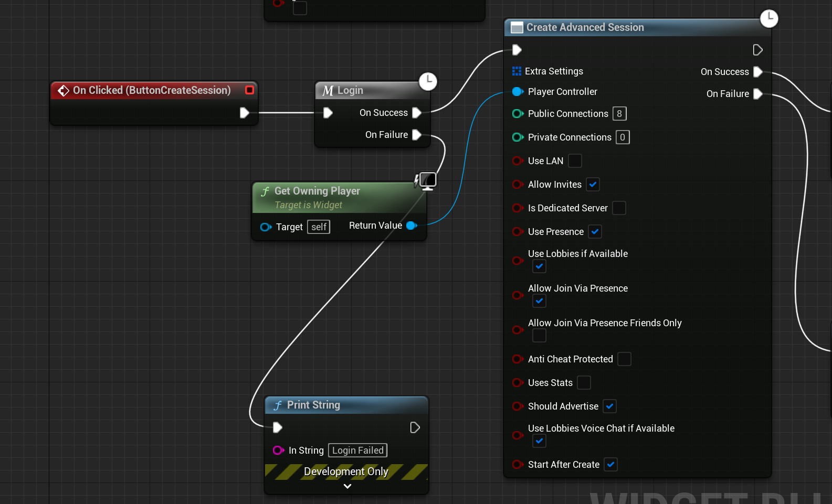The image size is (832, 504).
Task: Click the Login node's execution input pin
Action: click(x=328, y=113)
